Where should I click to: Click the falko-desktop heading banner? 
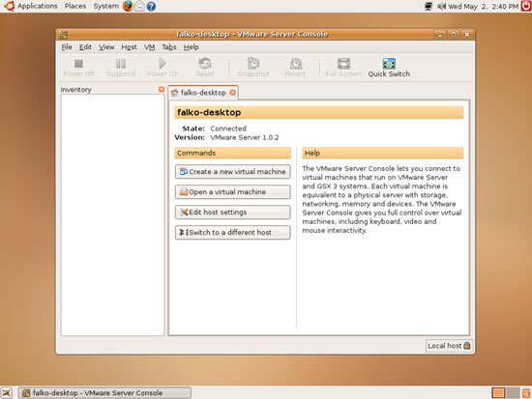319,112
